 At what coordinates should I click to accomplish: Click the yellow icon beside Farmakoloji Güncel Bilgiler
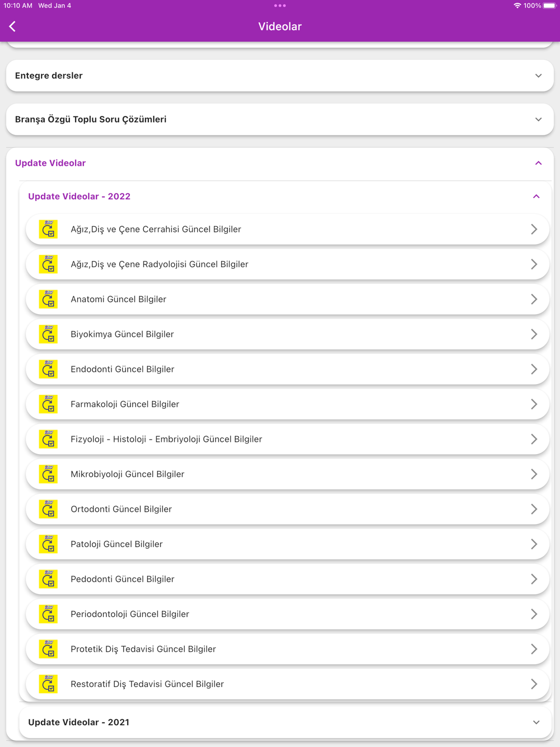click(x=48, y=404)
